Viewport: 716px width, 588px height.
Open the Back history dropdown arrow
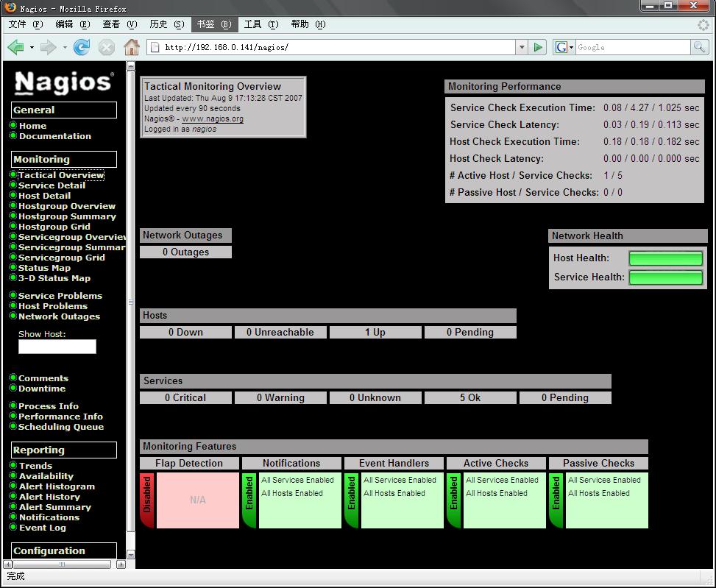tap(32, 47)
